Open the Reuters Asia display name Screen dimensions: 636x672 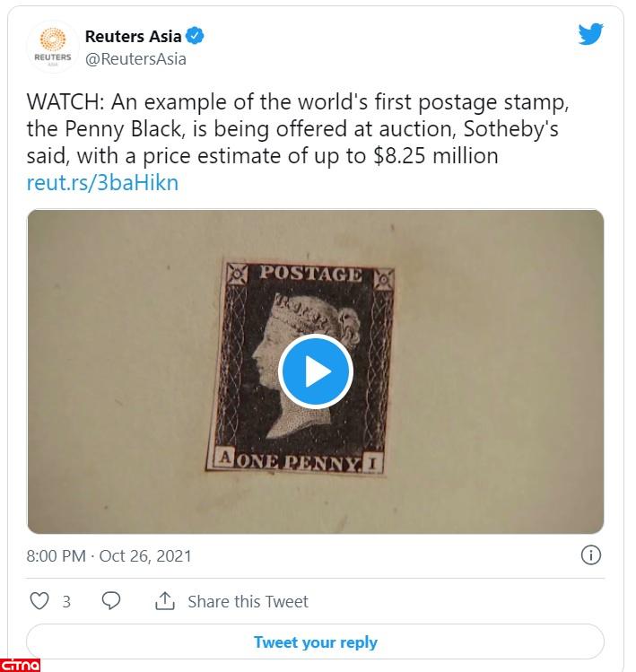point(133,37)
